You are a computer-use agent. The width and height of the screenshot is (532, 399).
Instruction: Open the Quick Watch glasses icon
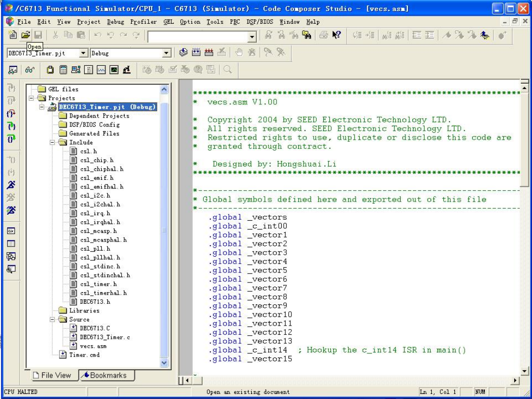pos(30,70)
